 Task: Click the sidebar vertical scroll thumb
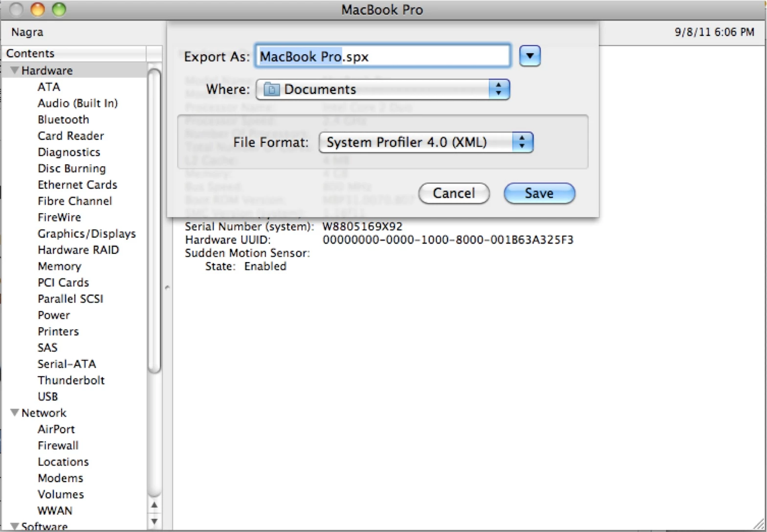click(154, 221)
